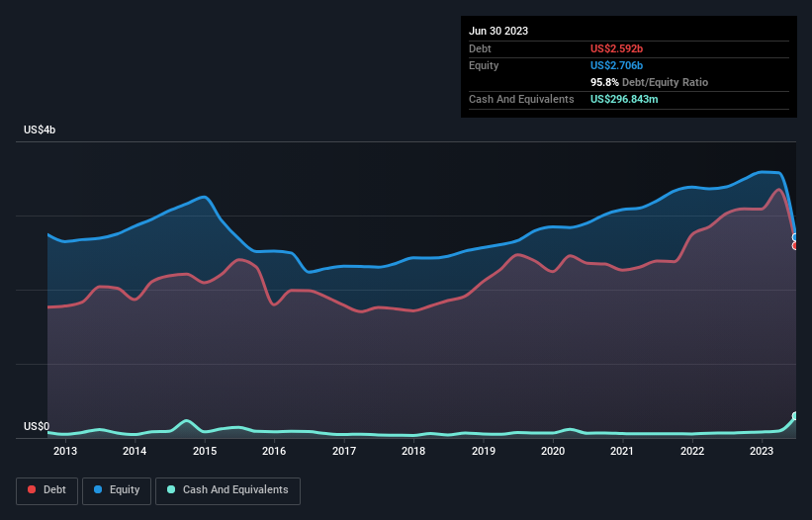This screenshot has height=520, width=812.
Task: Click the 2023 x-axis label
Action: (762, 451)
